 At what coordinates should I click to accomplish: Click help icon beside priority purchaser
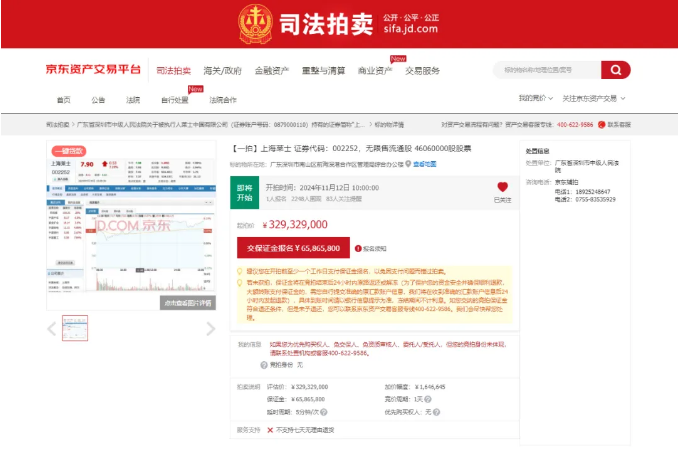(x=436, y=412)
